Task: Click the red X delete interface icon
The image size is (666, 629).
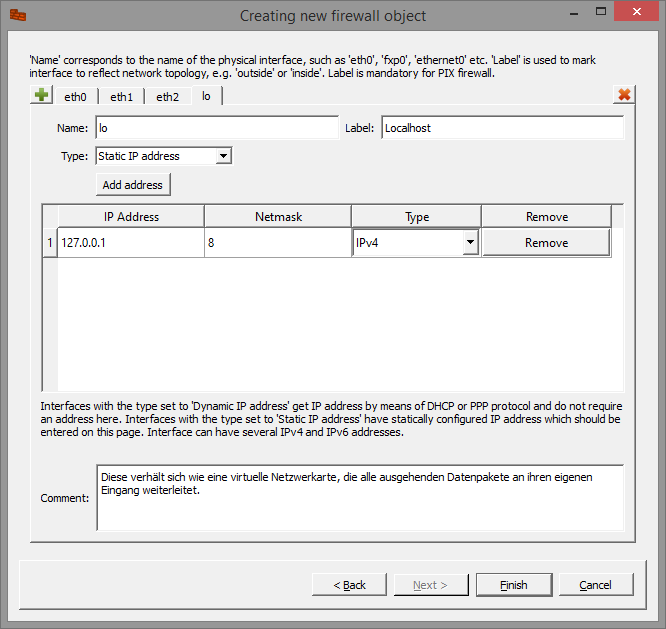Action: pos(624,95)
